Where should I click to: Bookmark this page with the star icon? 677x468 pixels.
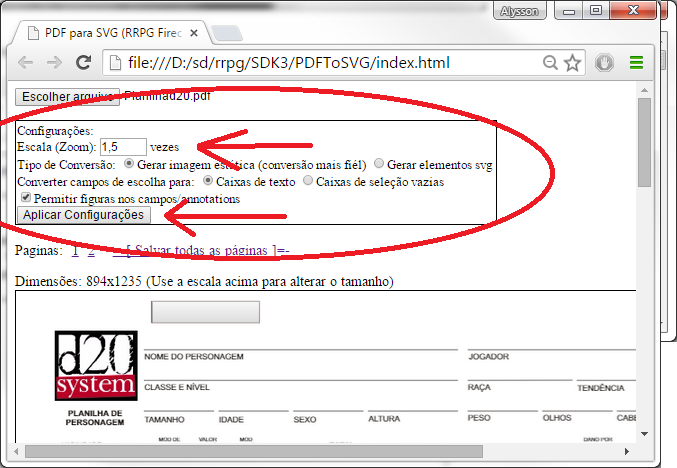(572, 63)
